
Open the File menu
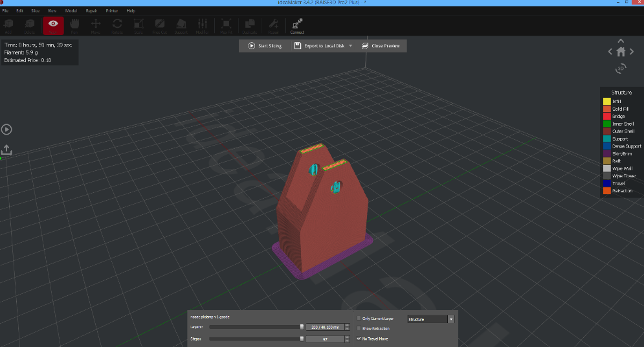point(5,10)
